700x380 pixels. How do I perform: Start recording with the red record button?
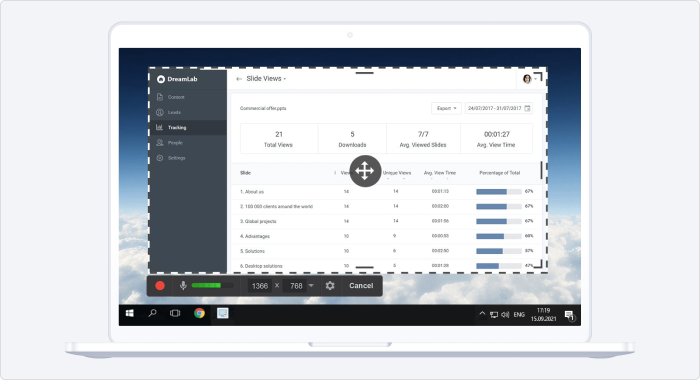[160, 286]
